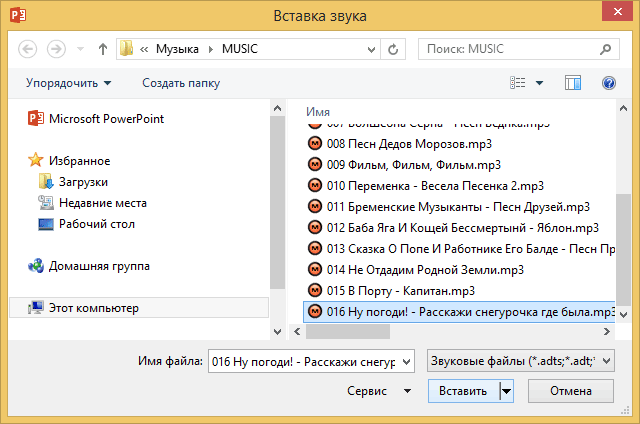Click the Вставить button
Viewport: 640px width, 424px height.
click(461, 391)
